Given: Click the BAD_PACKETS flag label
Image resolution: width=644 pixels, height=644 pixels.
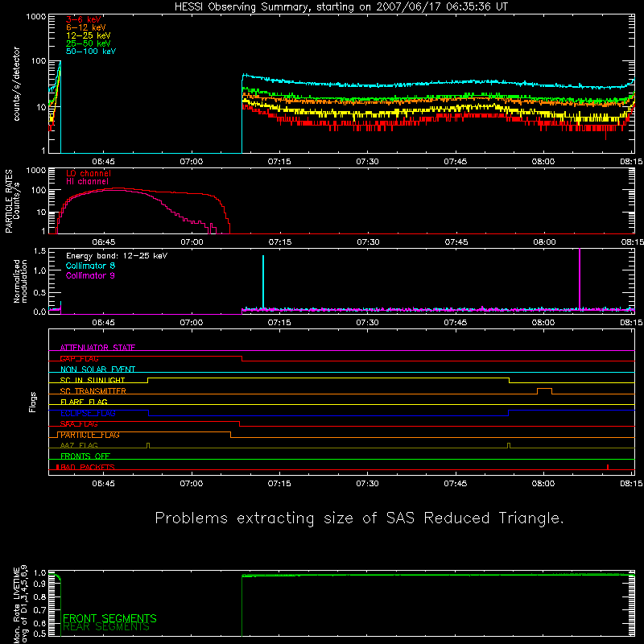Looking at the screenshot, I should 88,467.
